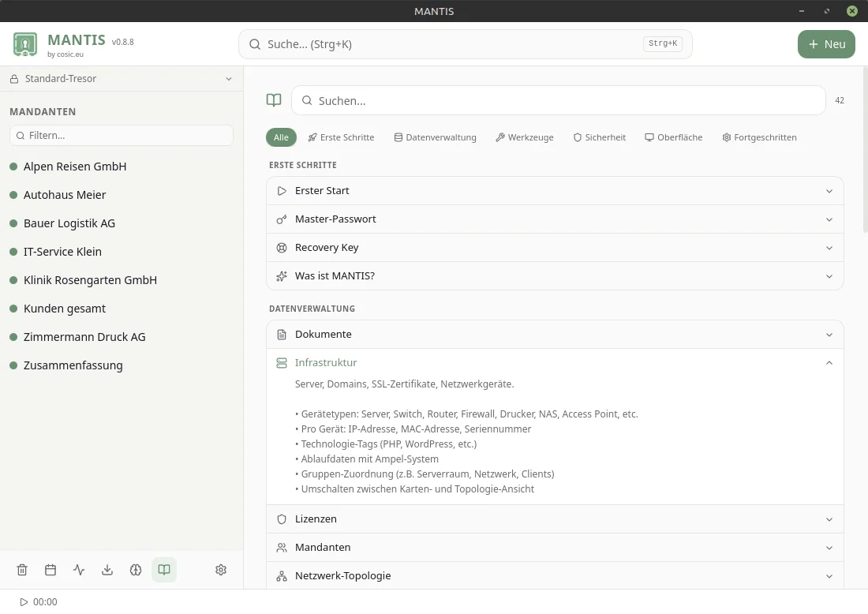Expand the Netzwerk-Topologie chevron

829,576
